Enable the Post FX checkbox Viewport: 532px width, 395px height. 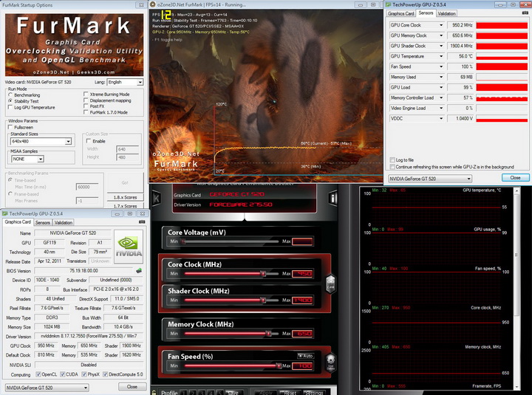click(x=86, y=106)
